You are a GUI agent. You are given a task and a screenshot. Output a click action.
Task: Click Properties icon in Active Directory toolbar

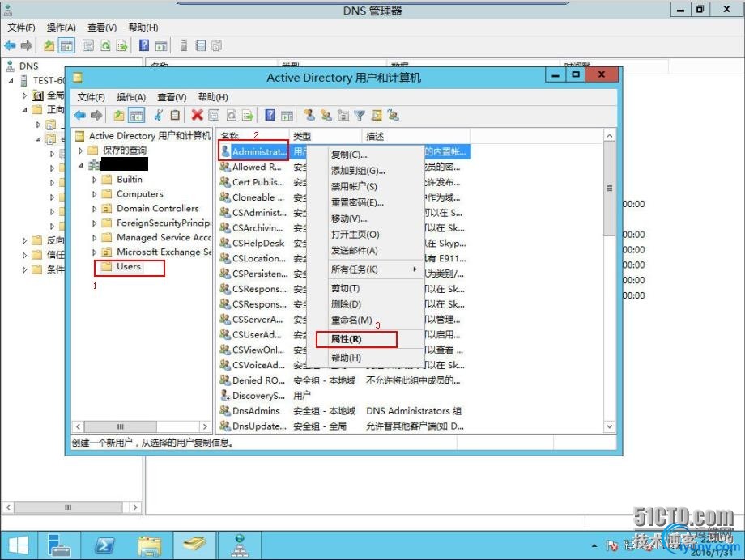click(214, 116)
